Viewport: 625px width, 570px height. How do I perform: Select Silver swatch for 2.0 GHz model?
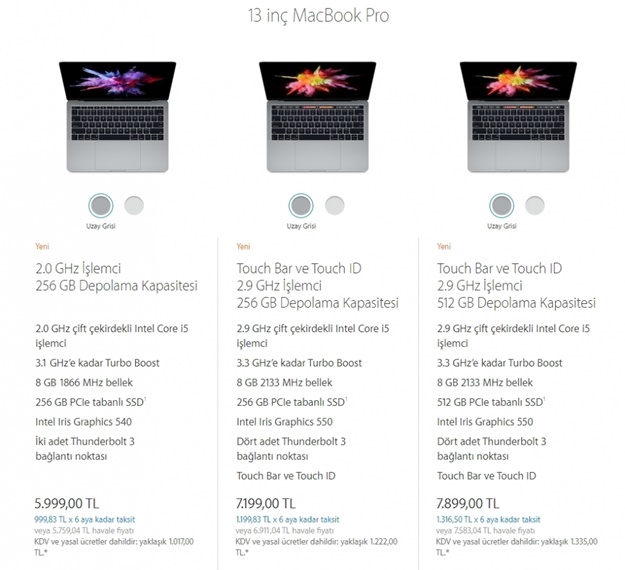coord(134,206)
